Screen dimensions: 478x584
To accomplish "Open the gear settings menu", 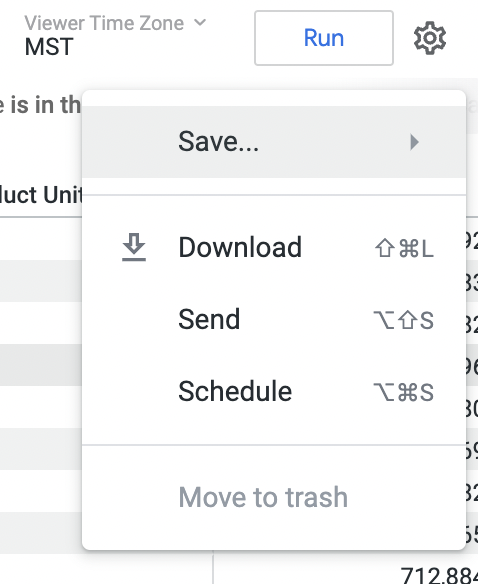I will coord(430,38).
